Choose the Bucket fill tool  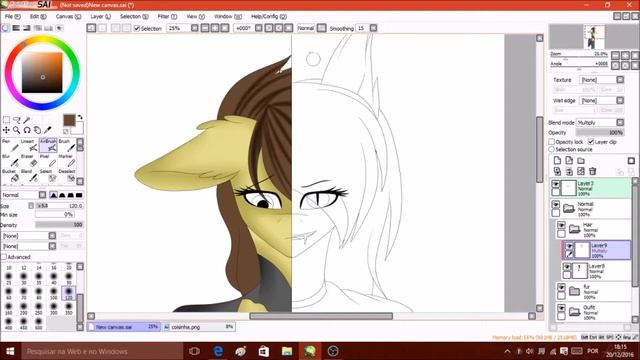(x=10, y=176)
